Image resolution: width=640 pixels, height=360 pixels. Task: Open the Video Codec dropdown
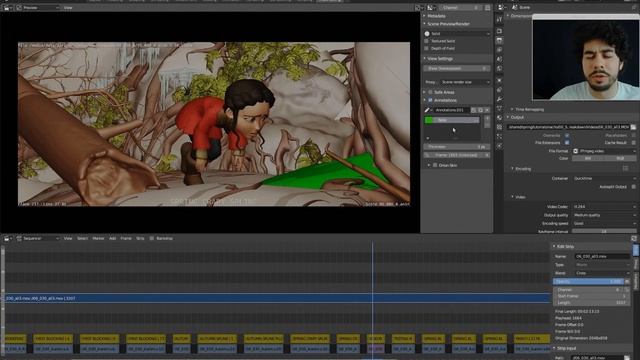pos(604,207)
